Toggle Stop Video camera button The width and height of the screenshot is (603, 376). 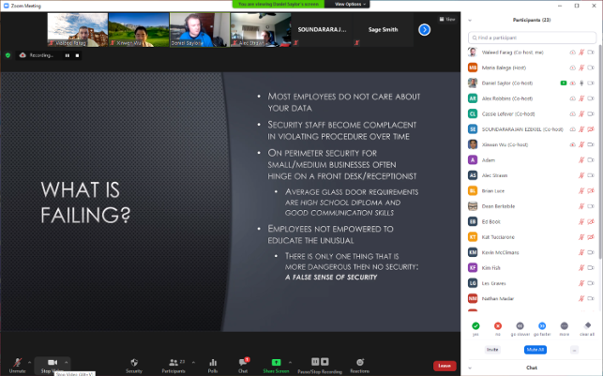(x=52, y=362)
